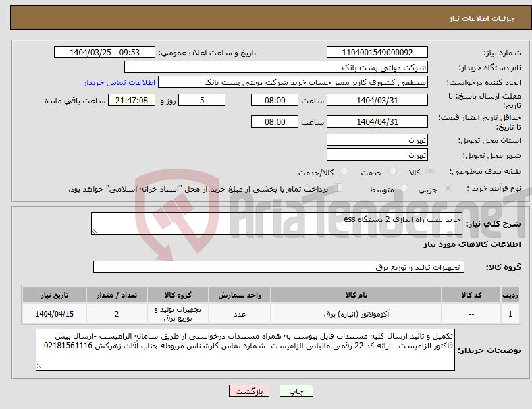
Task: Click the resize handle of buyer notes textarea
Action: pos(39,367)
